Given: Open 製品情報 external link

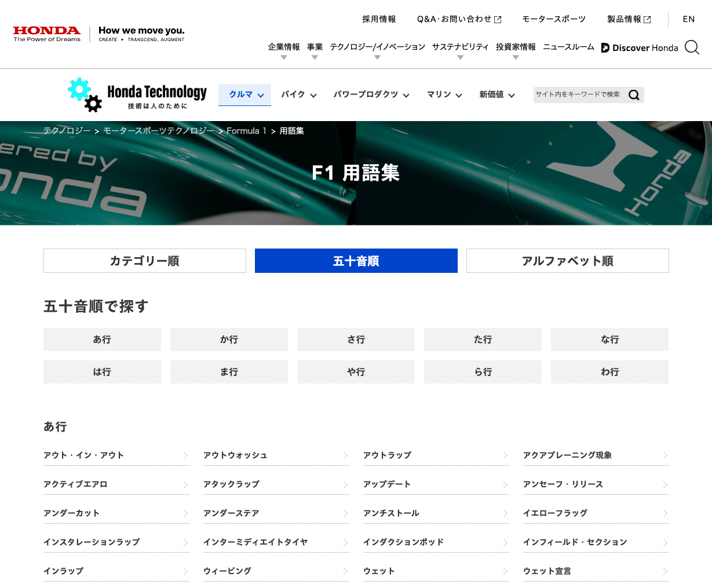Looking at the screenshot, I should click(x=629, y=19).
